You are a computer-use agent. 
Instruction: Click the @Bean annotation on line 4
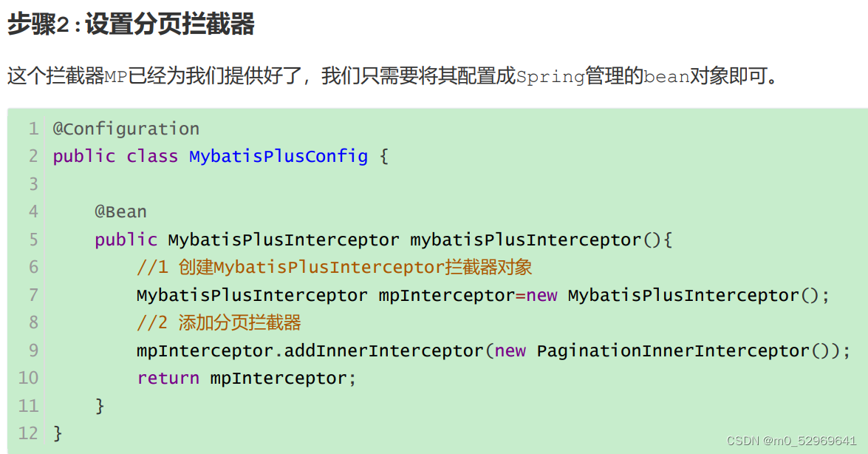pos(120,211)
